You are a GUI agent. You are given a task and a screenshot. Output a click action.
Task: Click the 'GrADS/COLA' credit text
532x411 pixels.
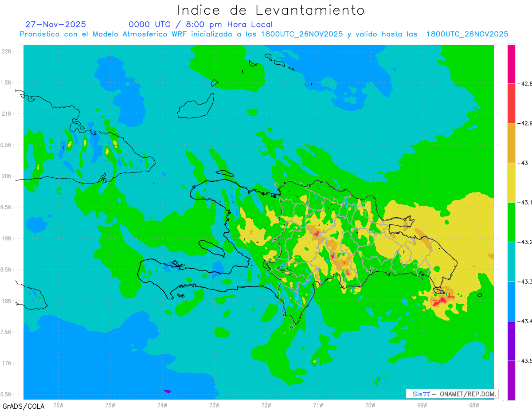click(23, 406)
